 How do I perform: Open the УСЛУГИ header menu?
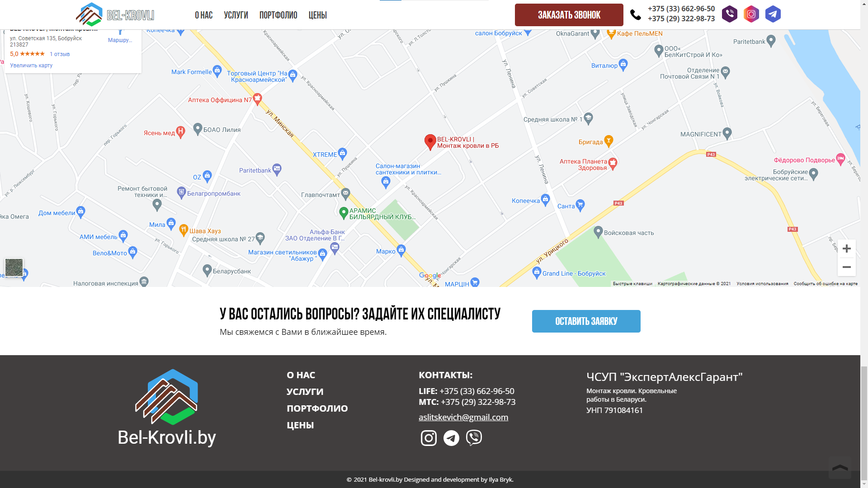[236, 15]
